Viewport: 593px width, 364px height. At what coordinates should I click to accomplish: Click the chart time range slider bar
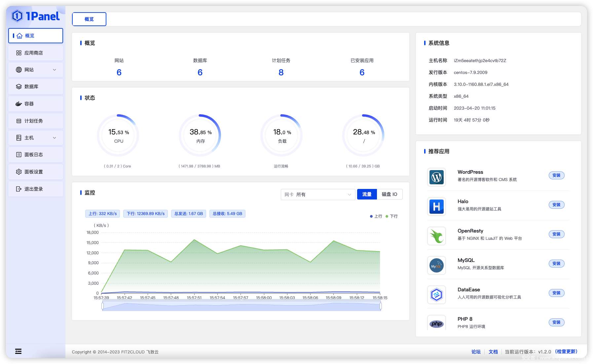241,306
